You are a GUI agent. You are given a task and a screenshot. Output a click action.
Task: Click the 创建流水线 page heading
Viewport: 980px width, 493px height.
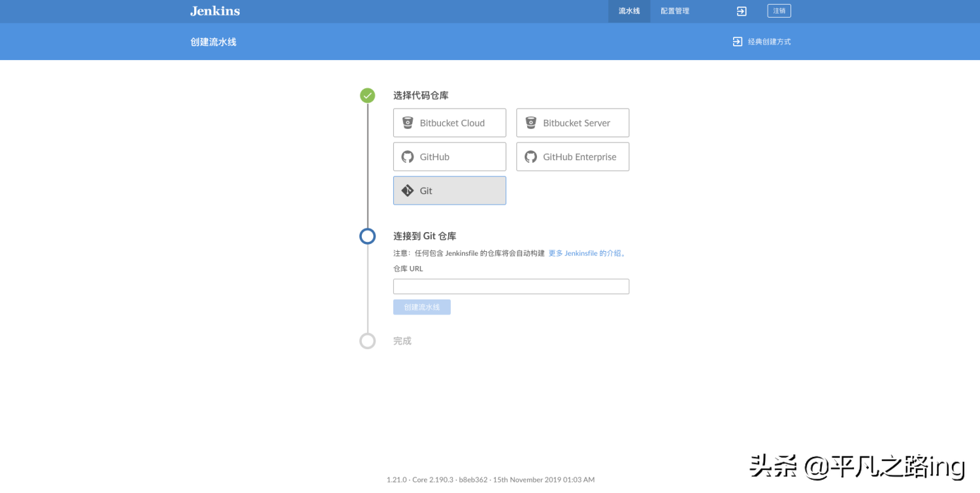[214, 42]
